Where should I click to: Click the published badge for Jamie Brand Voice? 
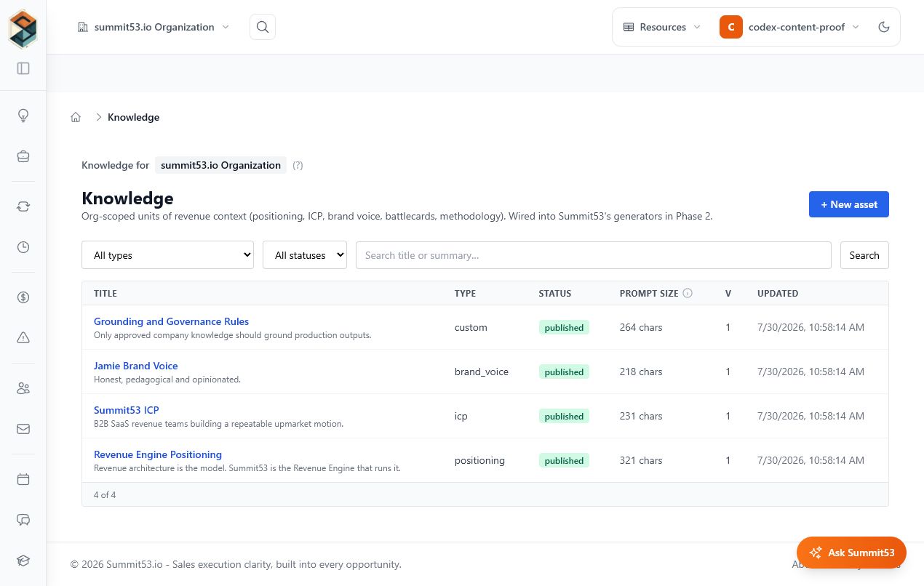point(564,372)
